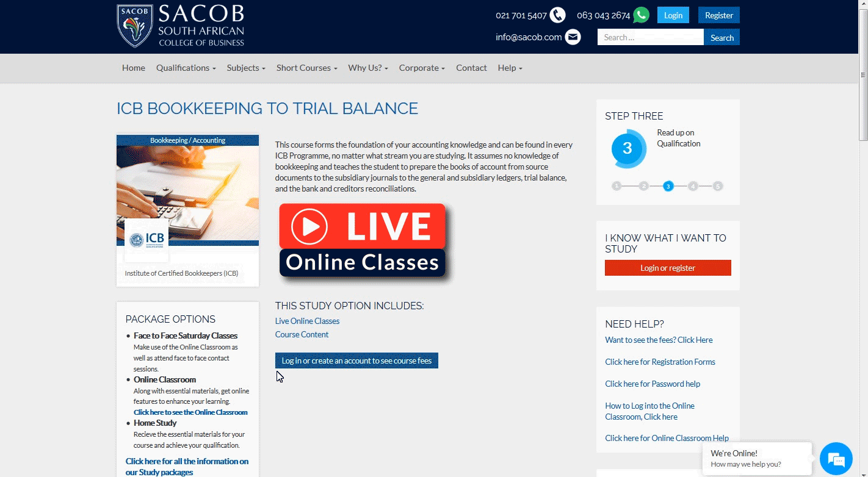Click here to see the Online Classroom
Viewport: 868px width, 477px height.
(190, 412)
